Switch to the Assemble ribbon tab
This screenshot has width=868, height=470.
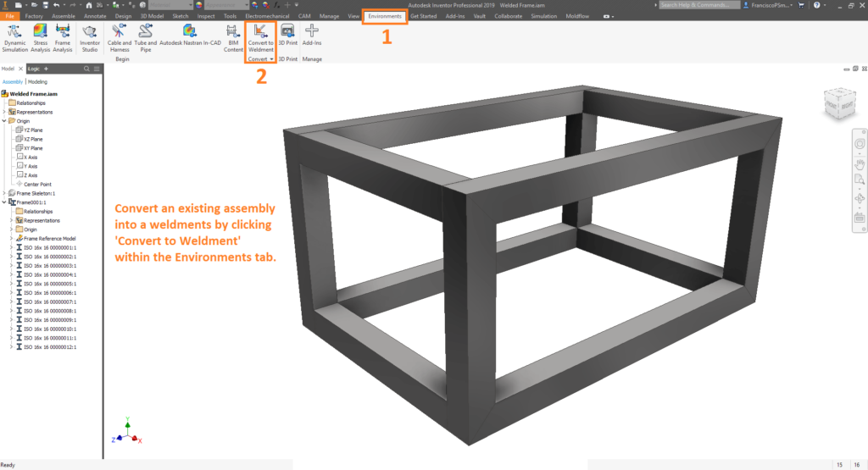click(x=64, y=16)
